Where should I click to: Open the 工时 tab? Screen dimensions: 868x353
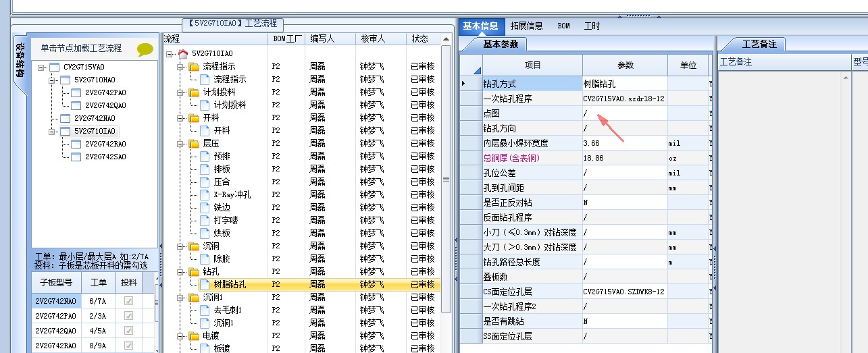[592, 26]
